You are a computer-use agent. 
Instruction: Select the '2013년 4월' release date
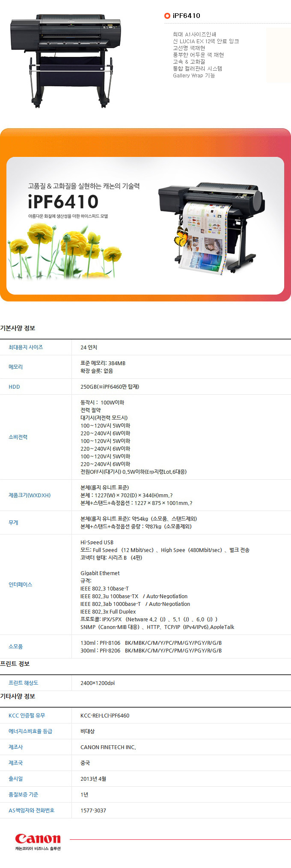(93, 779)
